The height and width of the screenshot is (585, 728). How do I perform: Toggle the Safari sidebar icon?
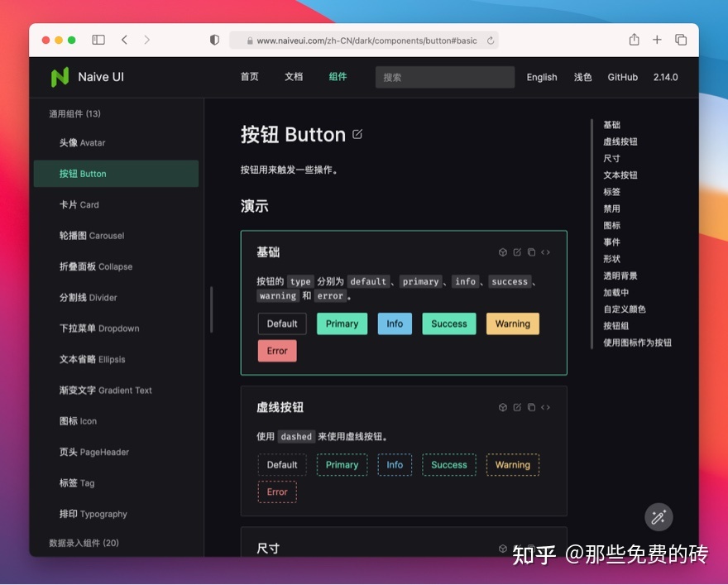pos(98,40)
